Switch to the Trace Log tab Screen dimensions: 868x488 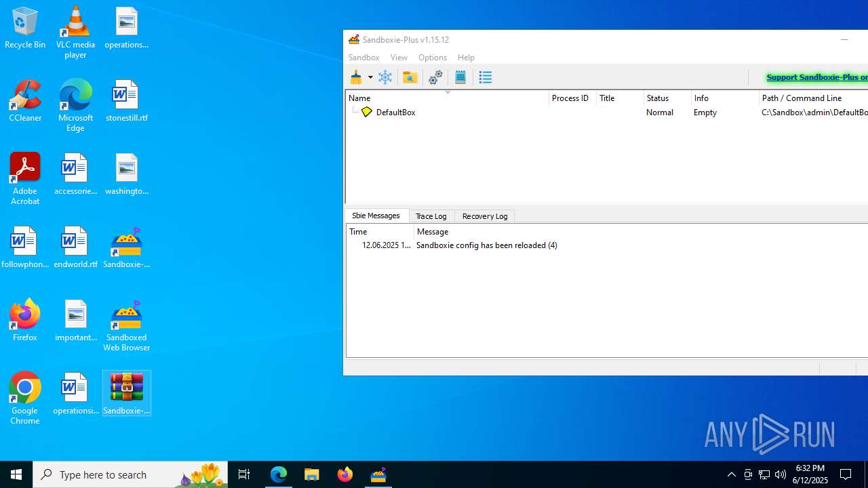(x=431, y=216)
